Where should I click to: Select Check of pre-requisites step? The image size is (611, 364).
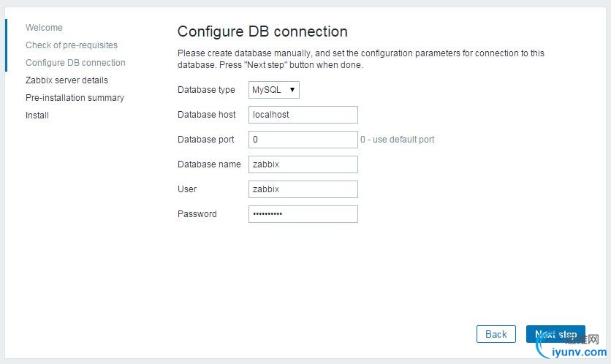point(72,45)
